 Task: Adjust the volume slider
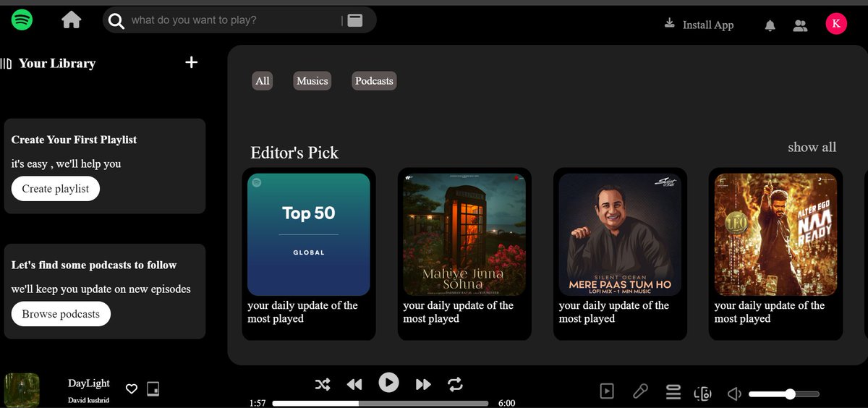click(784, 394)
